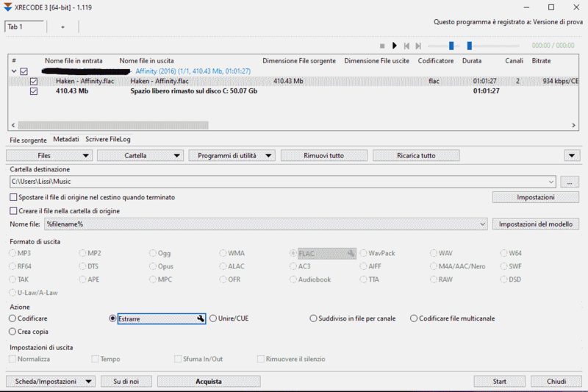The width and height of the screenshot is (588, 392).
Task: Click the wrench icon beside FLAC format
Action: click(x=351, y=254)
